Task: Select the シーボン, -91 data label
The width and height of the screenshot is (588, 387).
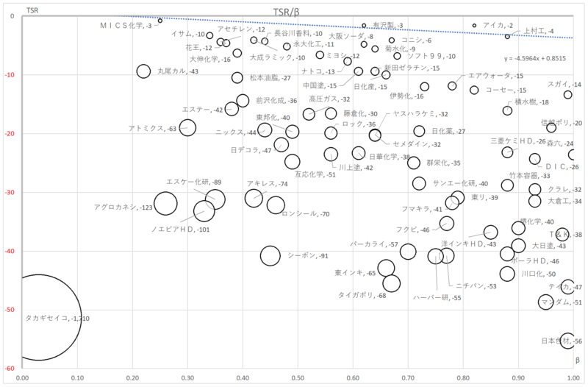Action: 308,256
